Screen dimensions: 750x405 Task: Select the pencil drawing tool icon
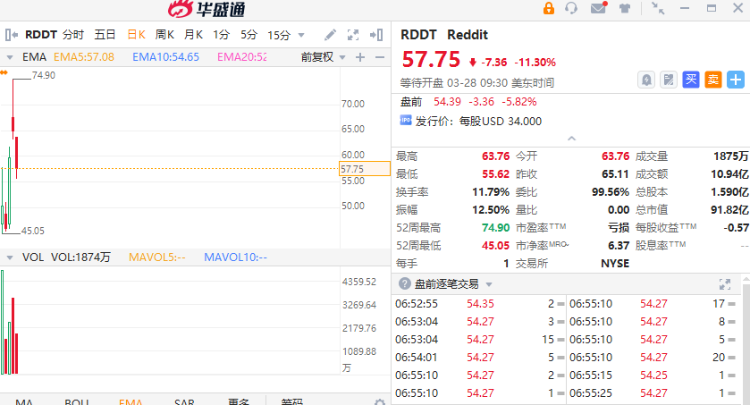tap(330, 34)
